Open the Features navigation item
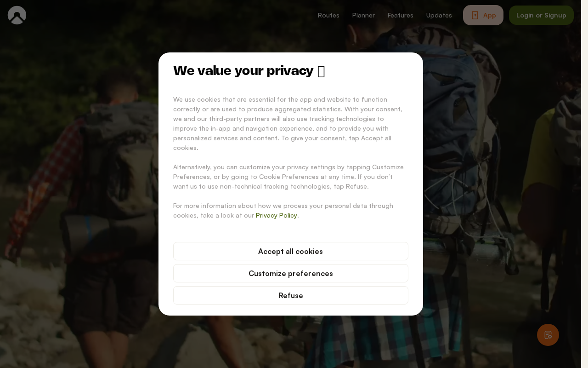 tap(400, 15)
